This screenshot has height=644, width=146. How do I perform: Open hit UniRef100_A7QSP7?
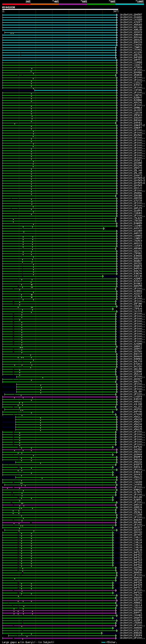pos(131,22)
